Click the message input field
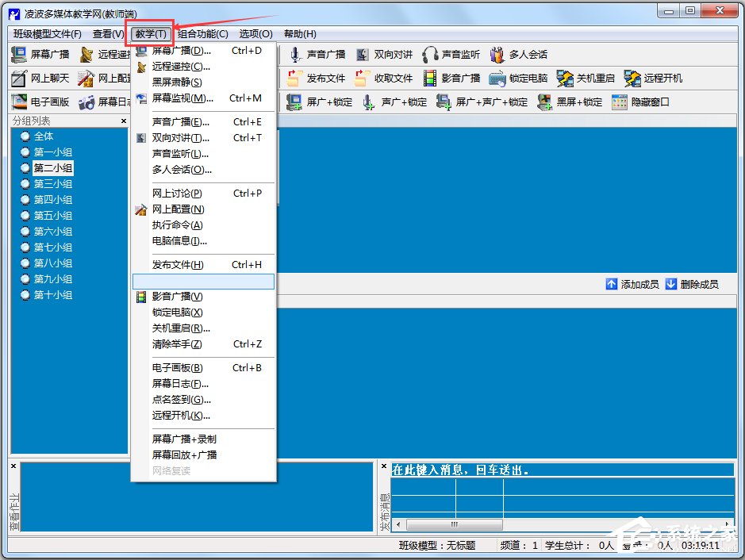The image size is (745, 560). pyautogui.click(x=562, y=470)
